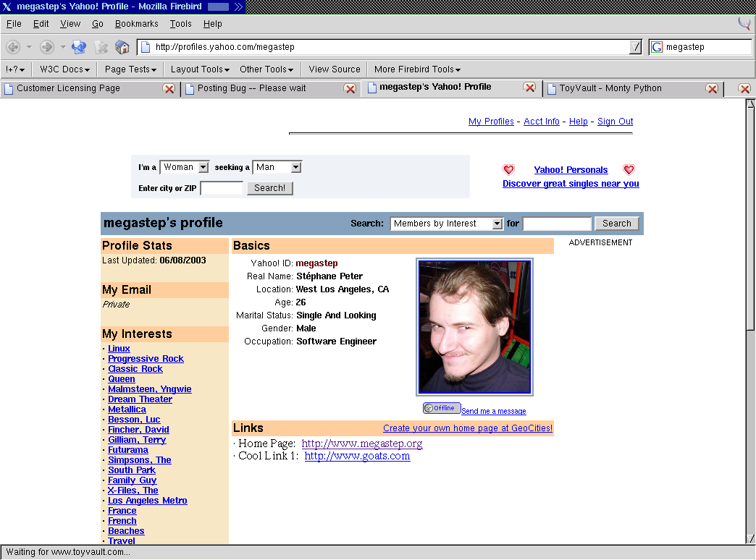Click the vertical scrollbar up arrow

click(x=751, y=104)
